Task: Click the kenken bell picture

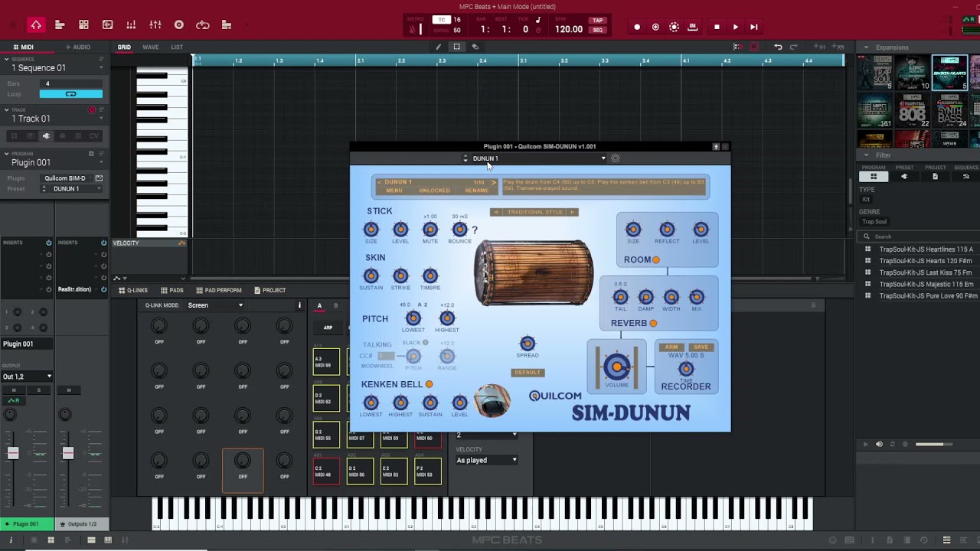Action: pos(492,400)
